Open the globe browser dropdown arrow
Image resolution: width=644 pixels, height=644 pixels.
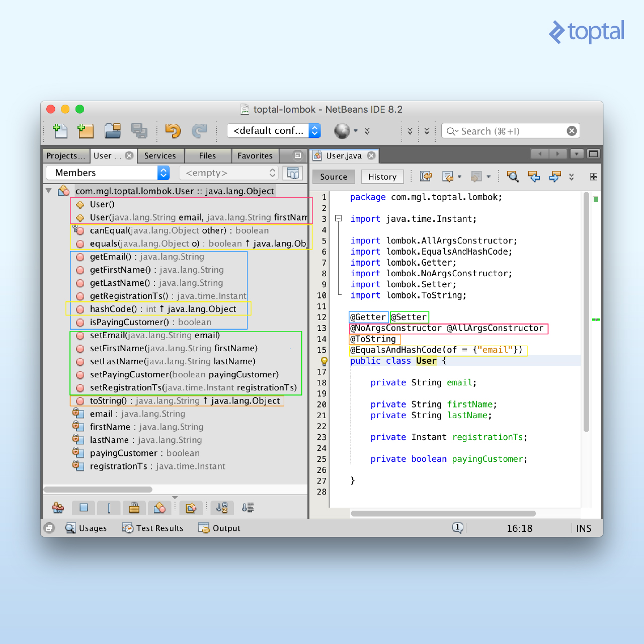(356, 131)
